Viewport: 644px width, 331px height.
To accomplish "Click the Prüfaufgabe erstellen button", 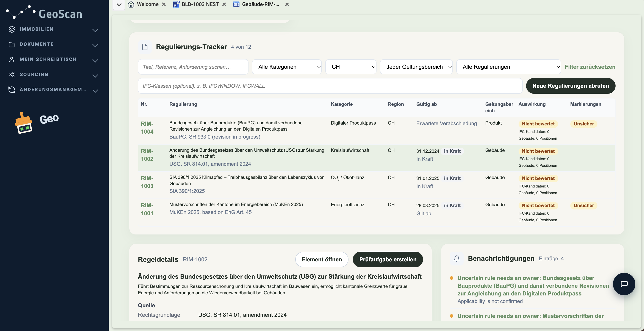I will tap(388, 259).
